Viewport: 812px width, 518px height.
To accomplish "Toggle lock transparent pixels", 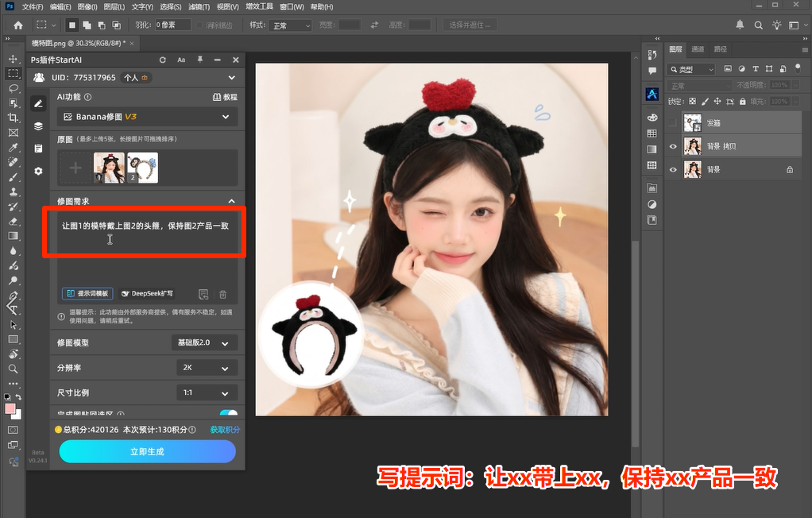I will pos(692,102).
